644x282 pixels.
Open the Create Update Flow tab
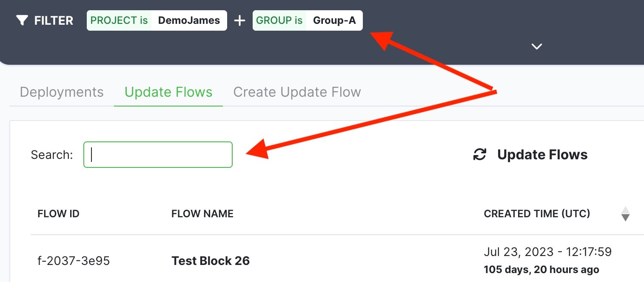(297, 92)
